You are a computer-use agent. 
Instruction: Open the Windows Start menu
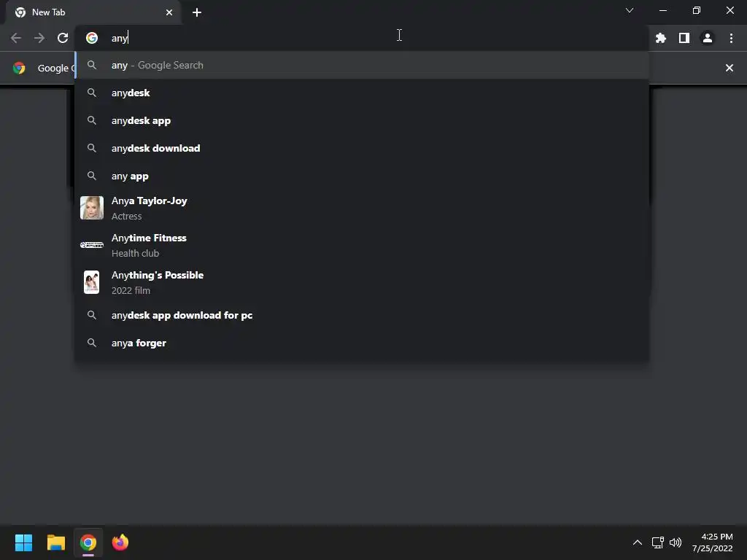(23, 542)
